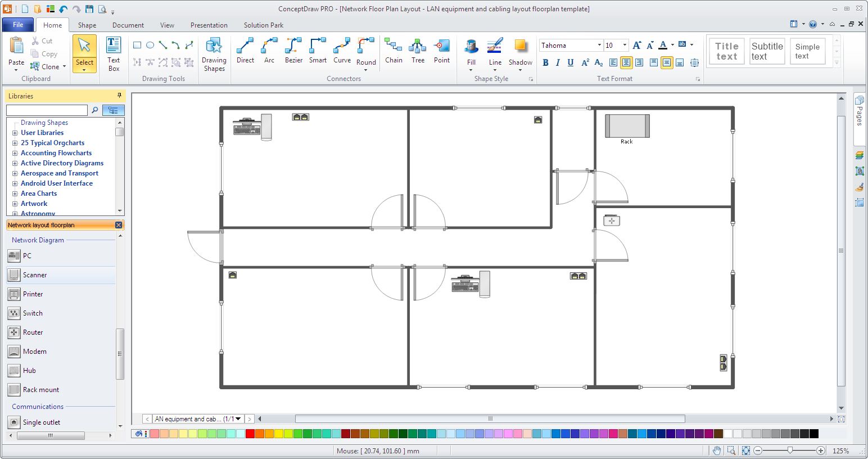Viewport: 868px width, 459px height.
Task: Click the rectangle drawing tool
Action: point(137,45)
